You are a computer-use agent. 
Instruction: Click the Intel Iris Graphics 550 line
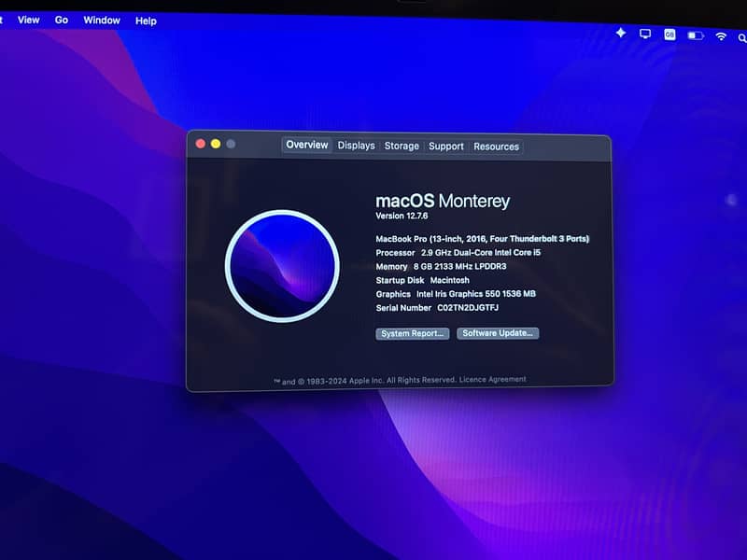coord(456,294)
